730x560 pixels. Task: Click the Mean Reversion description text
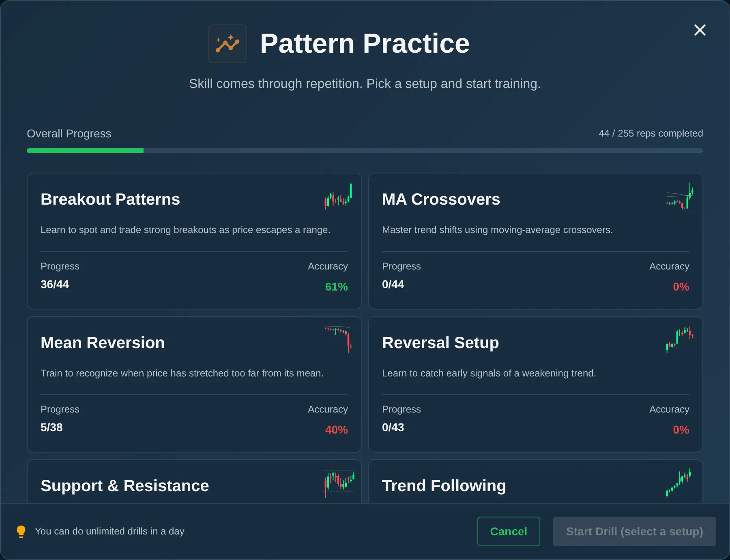(x=182, y=373)
